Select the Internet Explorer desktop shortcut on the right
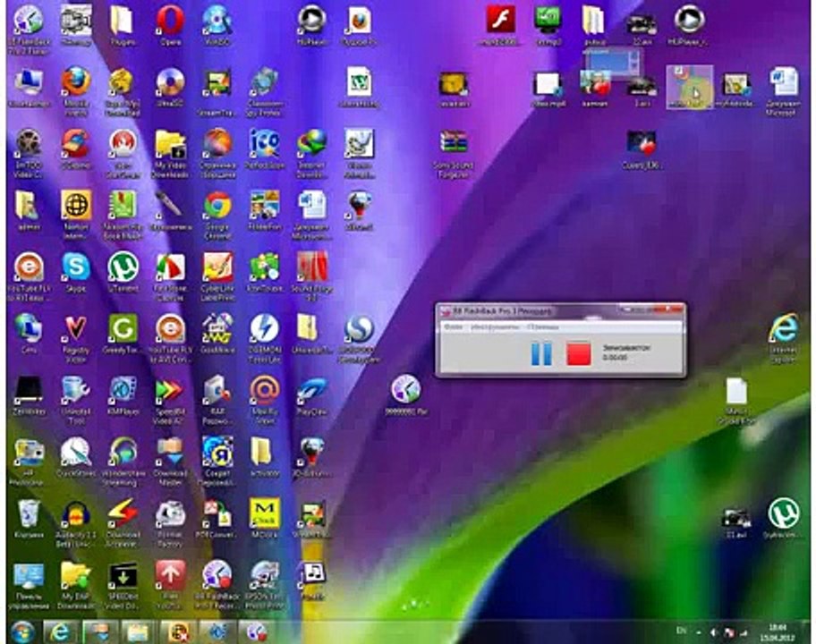816x644 pixels. [784, 338]
